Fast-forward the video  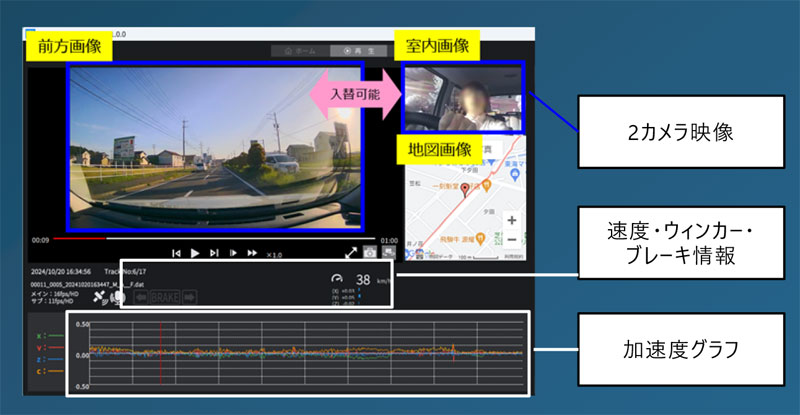pos(252,253)
